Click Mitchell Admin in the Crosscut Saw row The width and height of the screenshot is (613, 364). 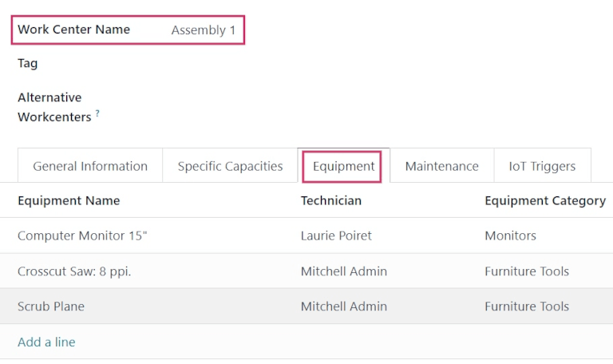click(343, 271)
